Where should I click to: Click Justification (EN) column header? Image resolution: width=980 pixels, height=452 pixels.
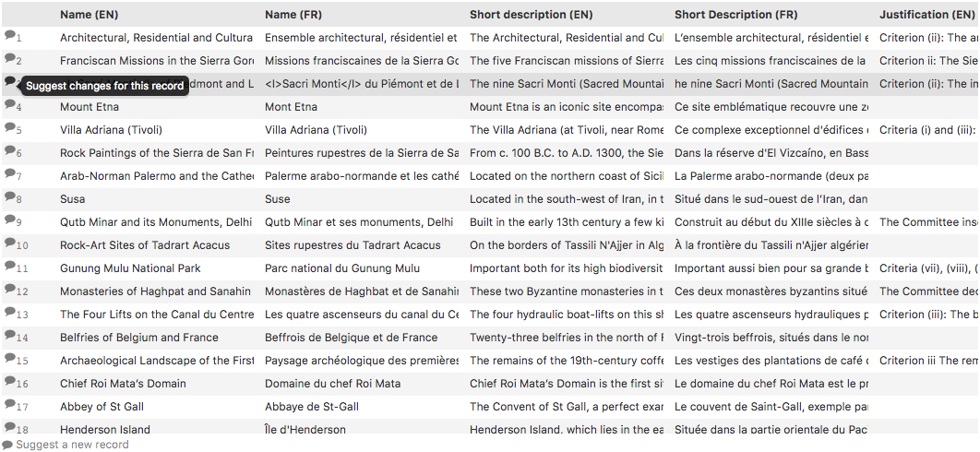point(926,15)
